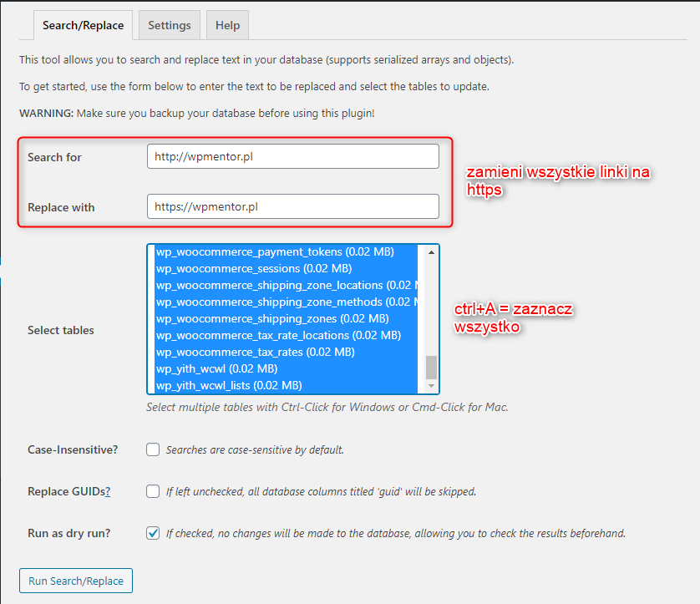The width and height of the screenshot is (700, 604).
Task: Switch to the Settings tab
Action: pyautogui.click(x=170, y=25)
